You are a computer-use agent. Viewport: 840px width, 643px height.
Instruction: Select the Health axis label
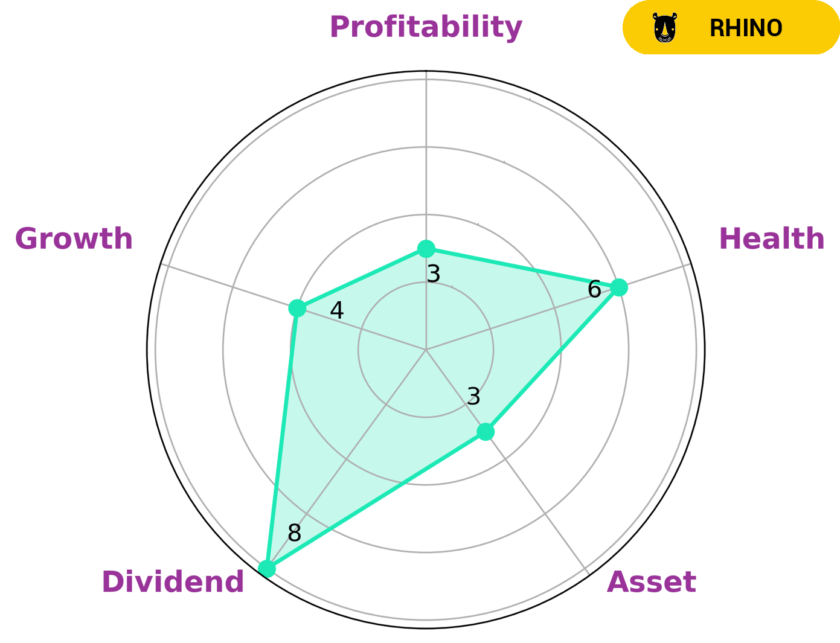click(771, 238)
